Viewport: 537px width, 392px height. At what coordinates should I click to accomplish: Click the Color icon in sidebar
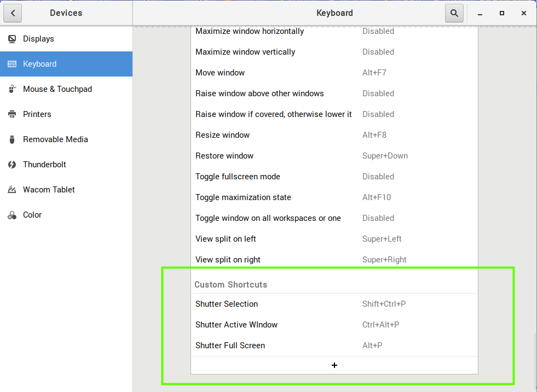tap(12, 215)
